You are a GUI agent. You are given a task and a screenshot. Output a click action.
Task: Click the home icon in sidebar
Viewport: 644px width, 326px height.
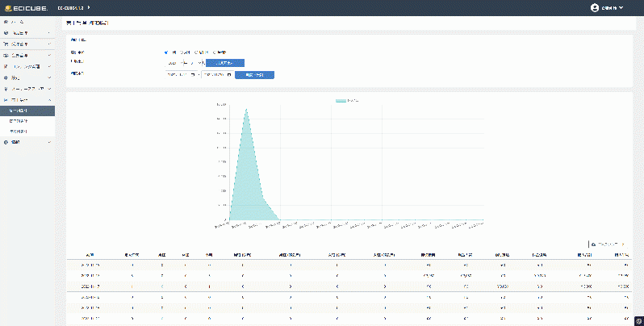point(6,22)
